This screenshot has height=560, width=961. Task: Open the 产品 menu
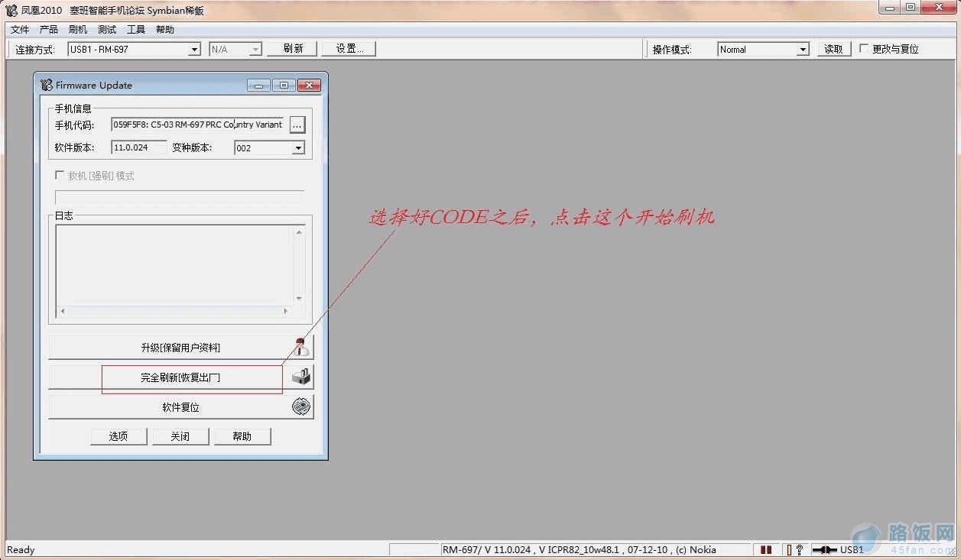(49, 30)
